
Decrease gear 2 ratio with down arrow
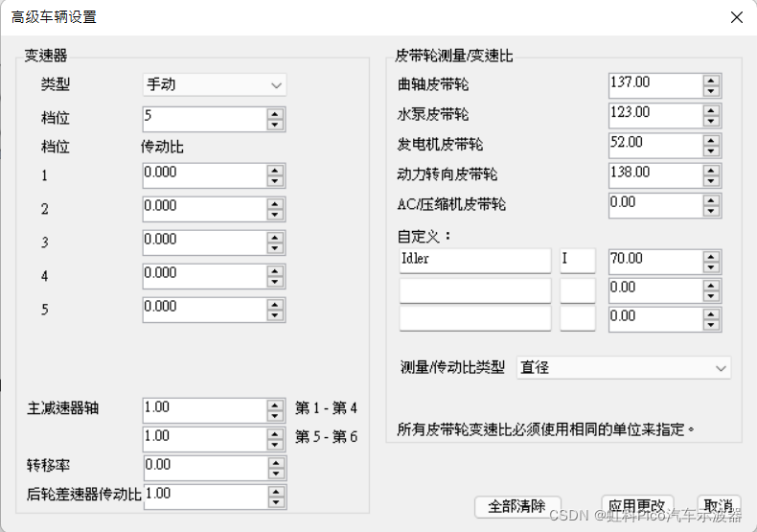(x=275, y=215)
